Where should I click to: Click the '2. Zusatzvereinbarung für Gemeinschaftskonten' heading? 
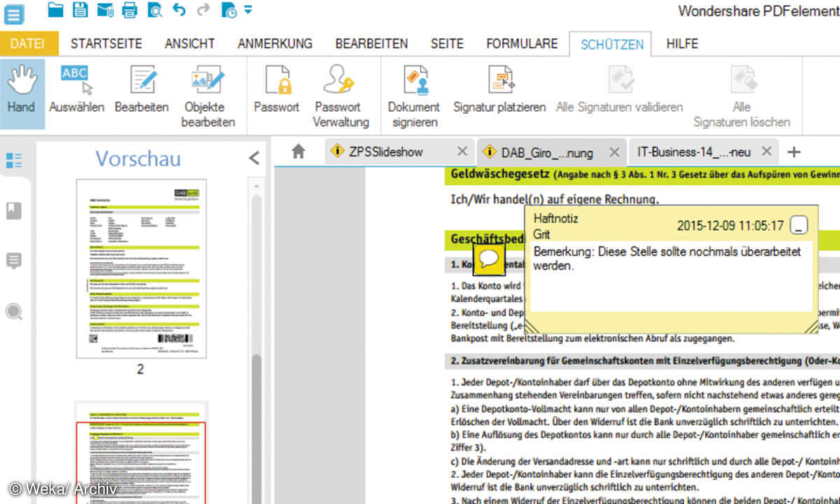pos(644,360)
